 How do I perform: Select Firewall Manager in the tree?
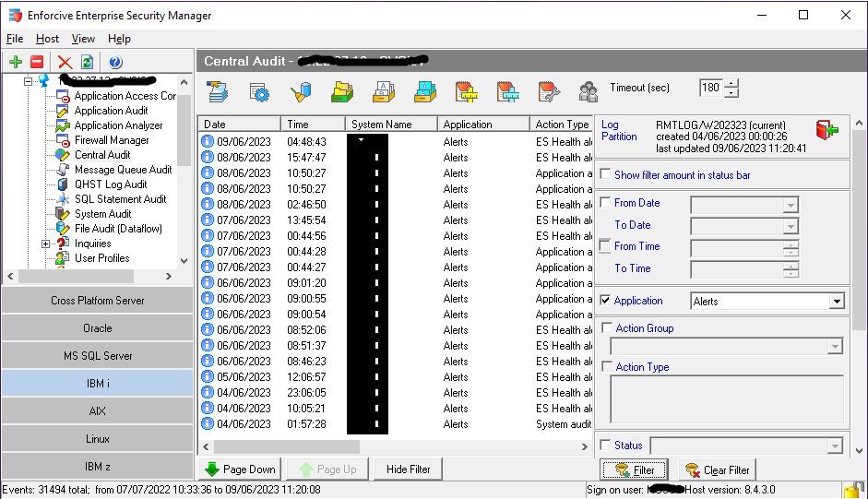[112, 140]
